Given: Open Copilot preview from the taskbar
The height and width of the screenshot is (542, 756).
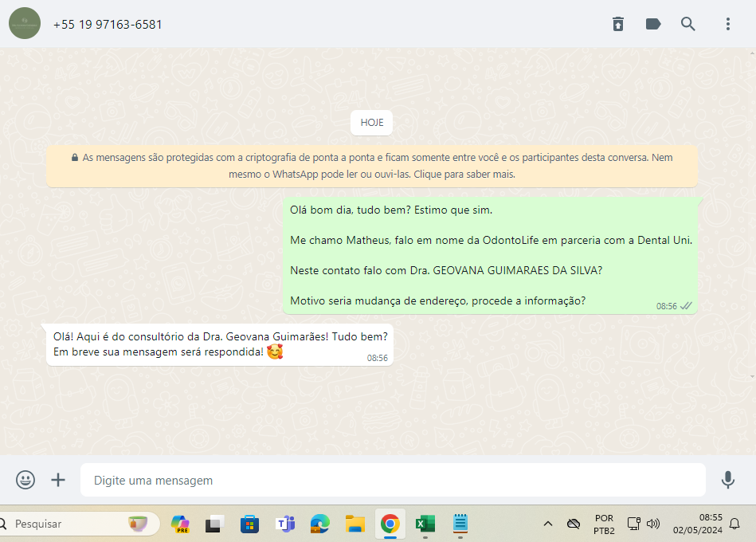Looking at the screenshot, I should click(x=180, y=524).
